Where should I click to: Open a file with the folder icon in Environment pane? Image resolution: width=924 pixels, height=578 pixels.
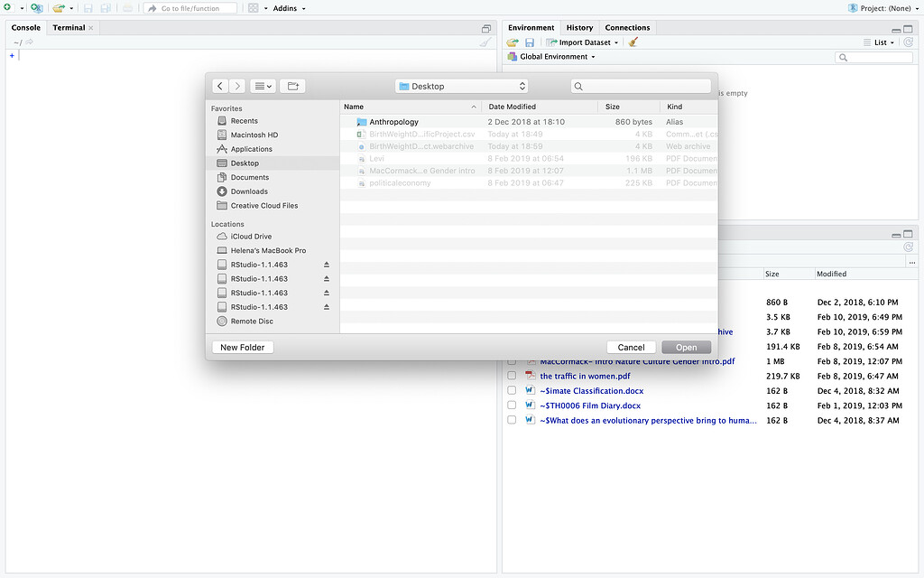[x=512, y=42]
